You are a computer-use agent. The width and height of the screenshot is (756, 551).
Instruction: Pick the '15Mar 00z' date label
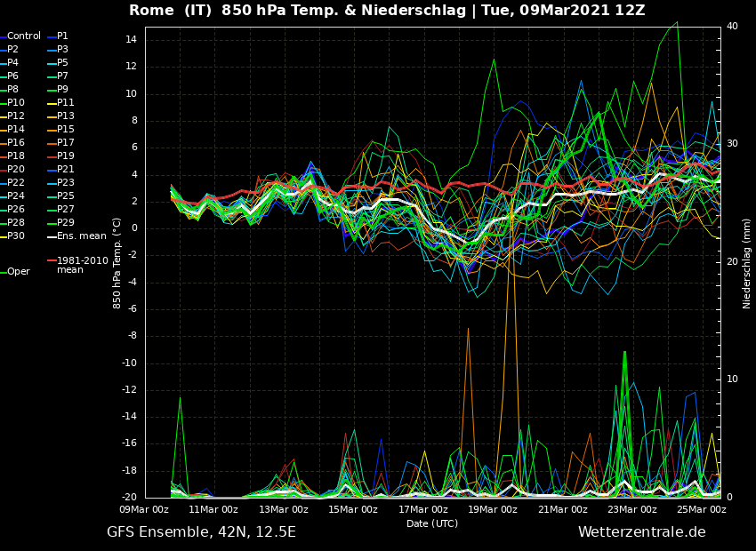coord(353,509)
